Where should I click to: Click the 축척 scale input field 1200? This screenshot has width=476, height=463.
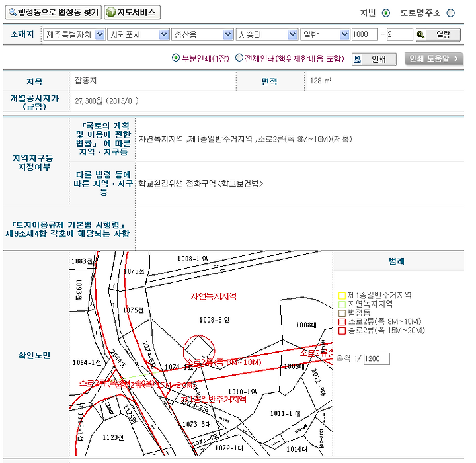[376, 358]
